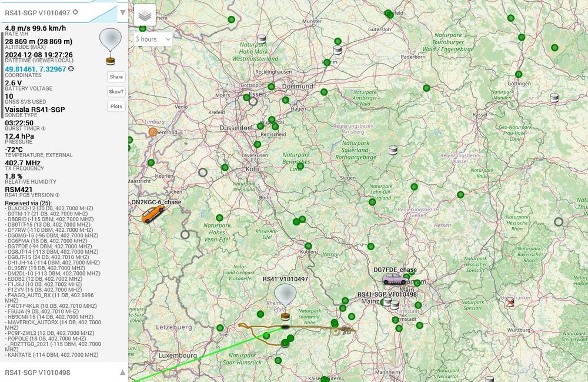
Task: Click the burst timer info icon
Action: [44, 128]
